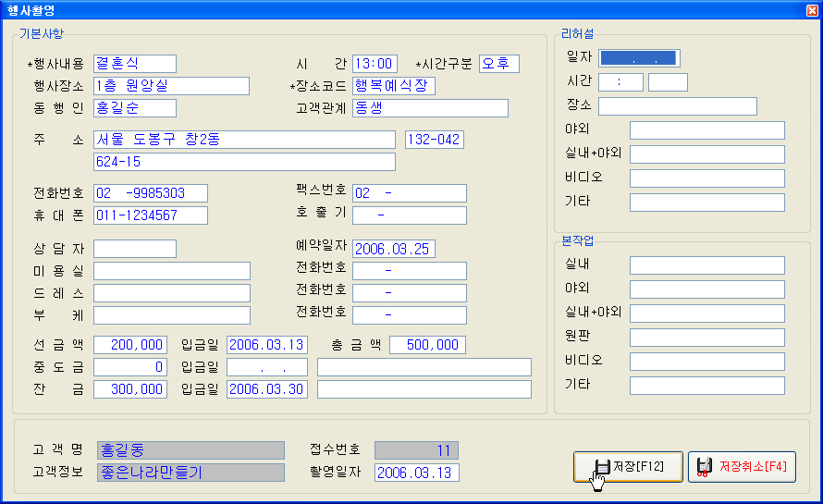
Task: Click the empty 미용실 field
Action: click(x=172, y=271)
